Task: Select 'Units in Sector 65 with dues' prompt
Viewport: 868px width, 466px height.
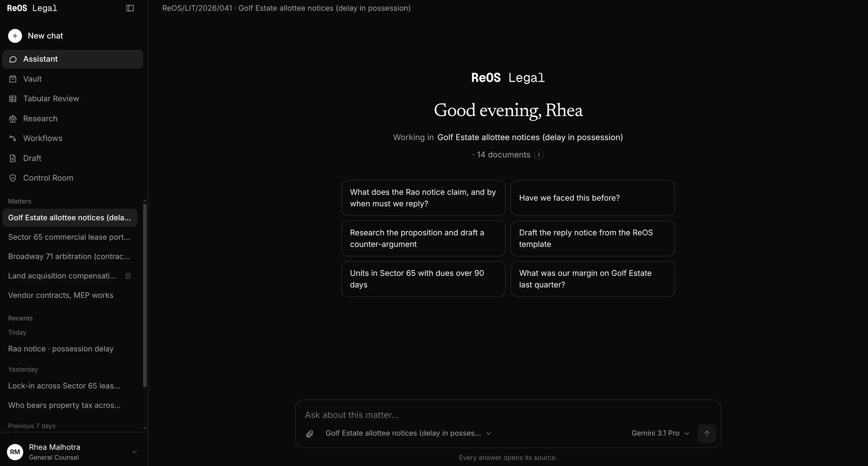Action: point(423,279)
